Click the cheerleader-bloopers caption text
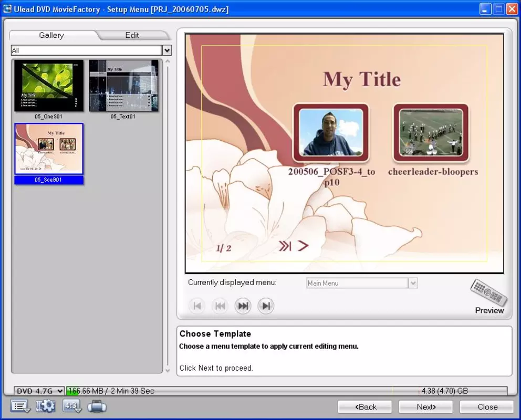521x420 pixels. [433, 172]
